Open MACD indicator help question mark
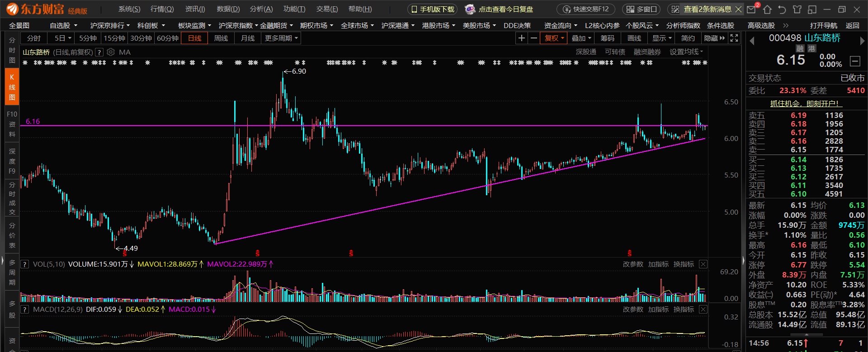 point(25,310)
